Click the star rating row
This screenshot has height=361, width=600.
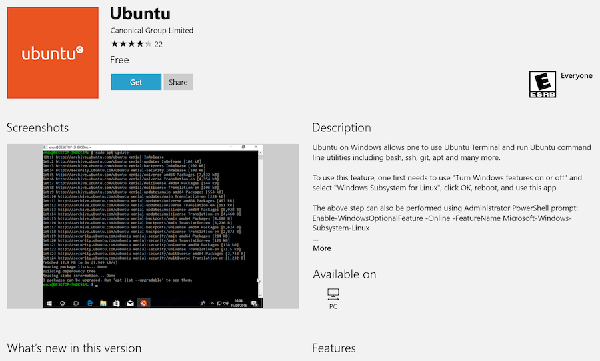point(131,44)
